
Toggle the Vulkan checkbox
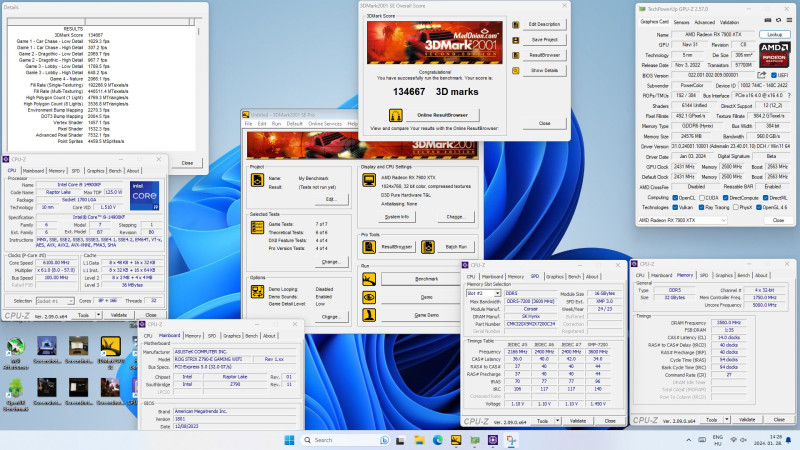[675, 207]
